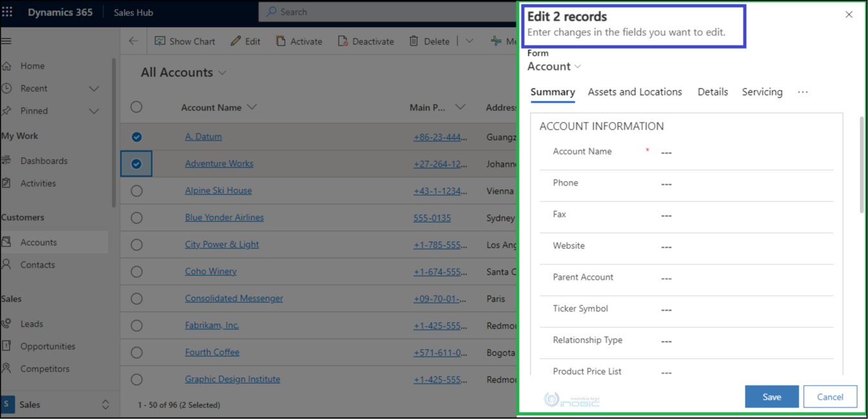Viewport: 868px width, 419px height.
Task: Select the Fabrikam, Inc. row checkbox
Action: (x=137, y=325)
